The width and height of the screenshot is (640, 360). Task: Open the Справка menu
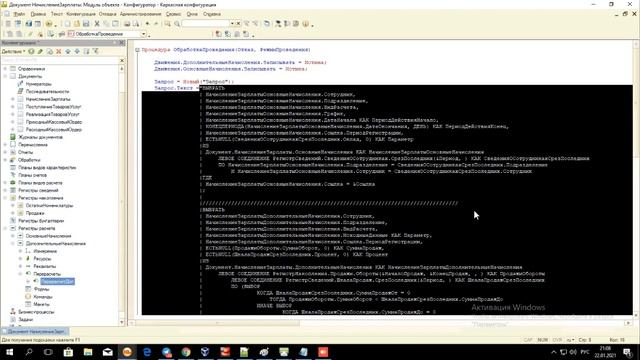point(212,14)
